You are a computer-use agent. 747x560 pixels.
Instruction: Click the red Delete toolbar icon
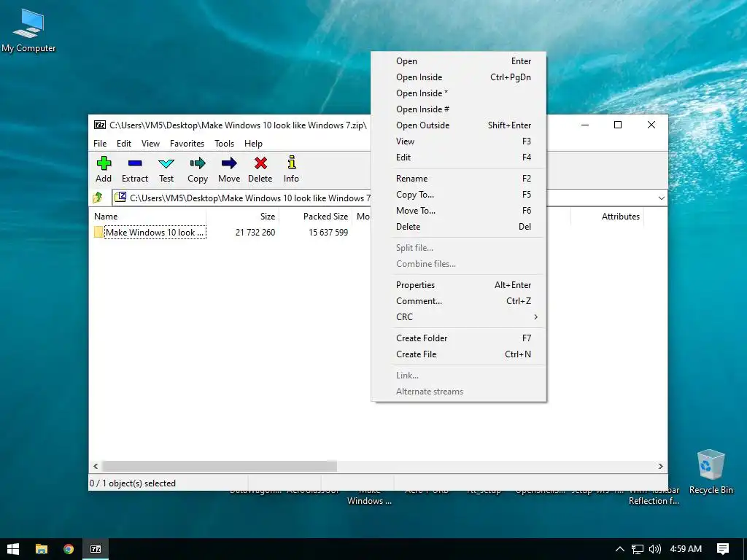point(260,163)
